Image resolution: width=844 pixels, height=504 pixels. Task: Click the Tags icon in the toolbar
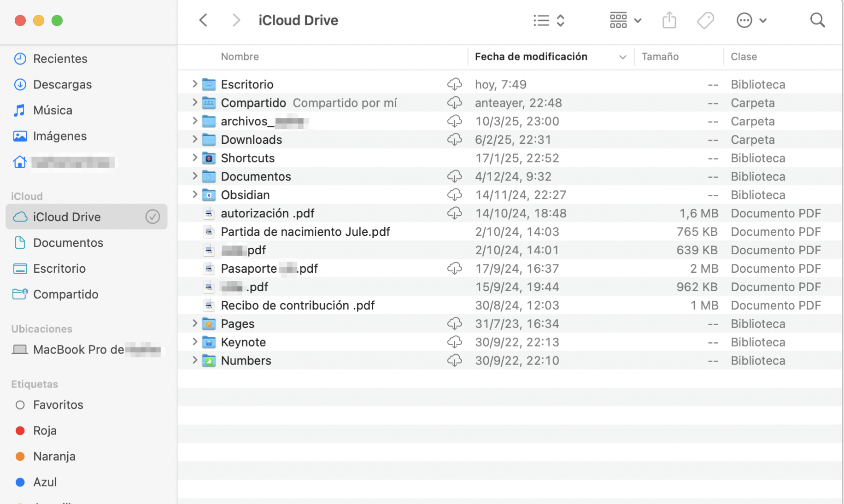(705, 20)
